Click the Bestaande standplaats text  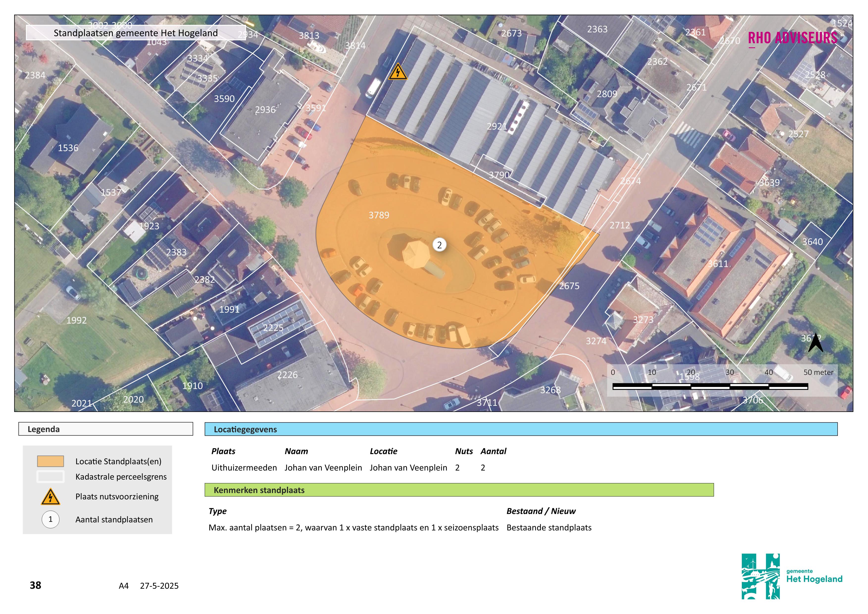(549, 528)
